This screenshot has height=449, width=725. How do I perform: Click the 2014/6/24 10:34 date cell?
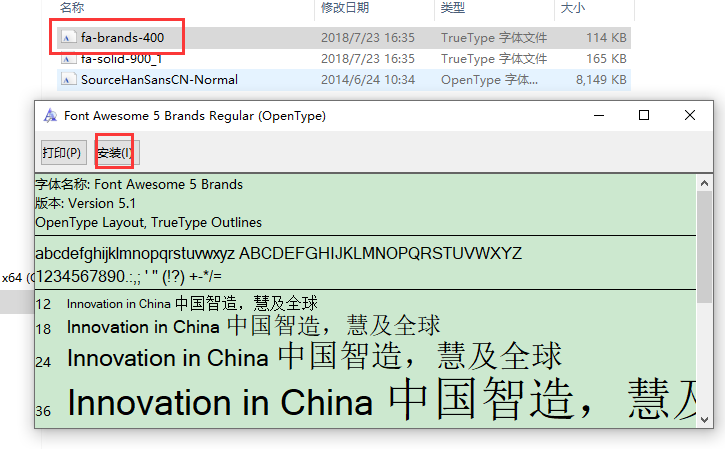pyautogui.click(x=368, y=80)
